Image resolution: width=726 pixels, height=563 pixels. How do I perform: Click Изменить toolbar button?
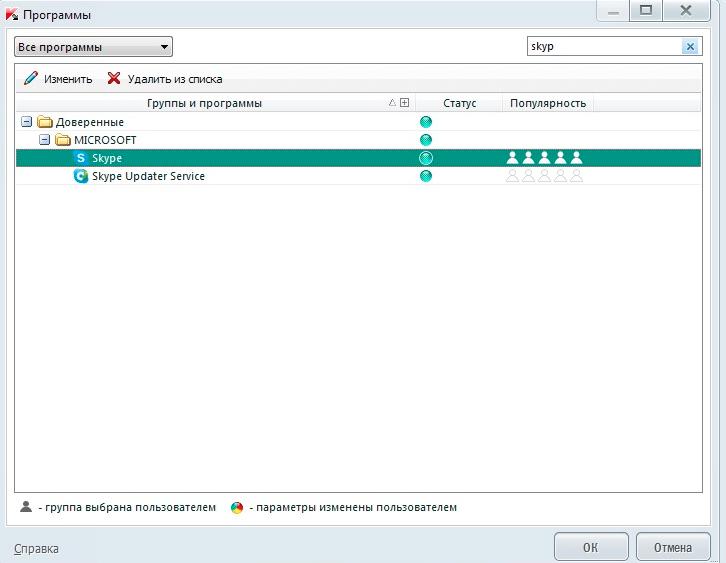click(58, 79)
